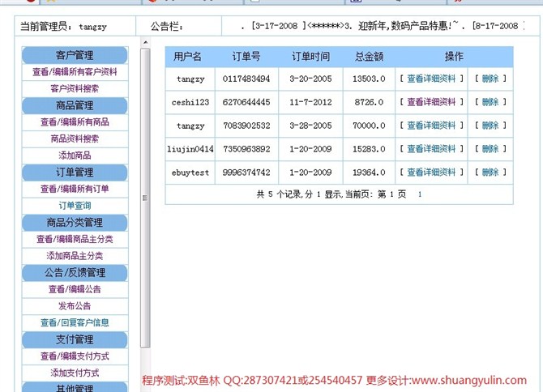This screenshot has width=543, height=392.
Task: Click 发布公告 link
Action: (x=75, y=306)
